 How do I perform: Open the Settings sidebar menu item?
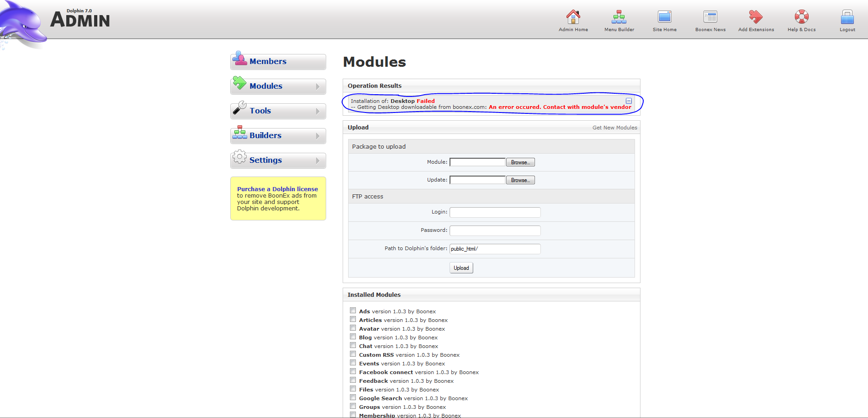pos(265,161)
